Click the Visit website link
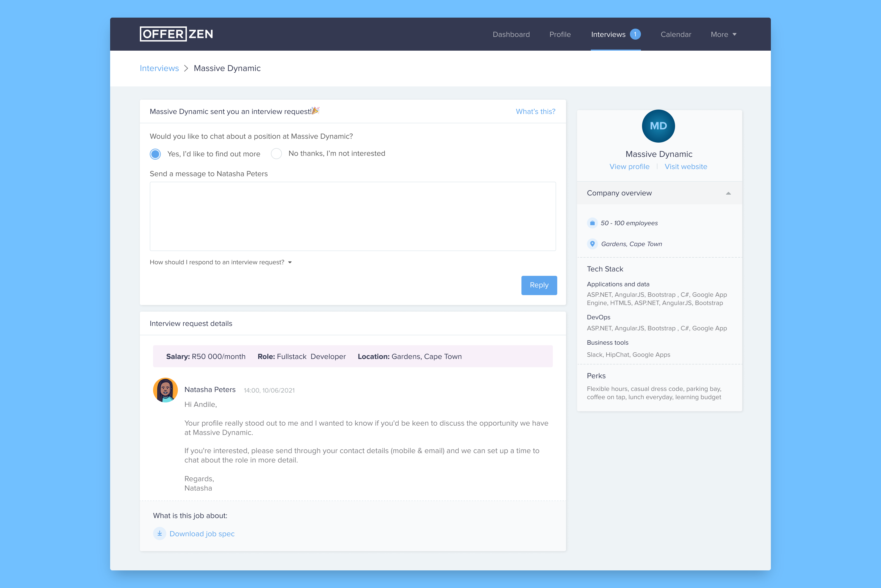Screen dimensions: 881x588 coord(686,167)
